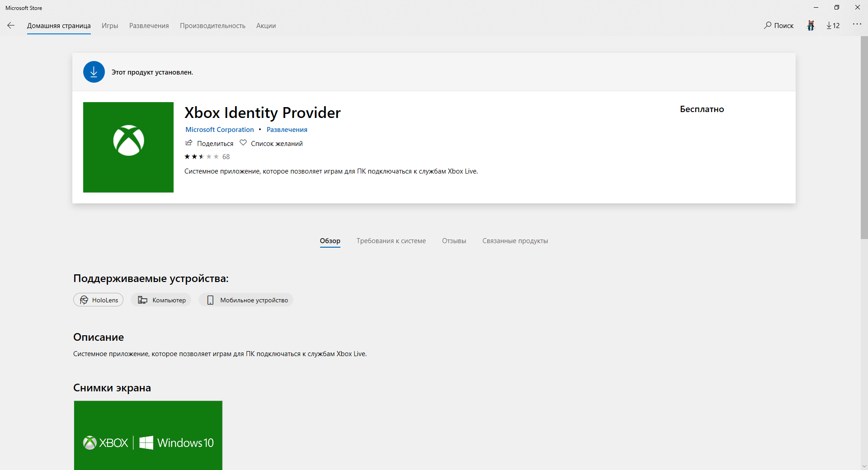The image size is (868, 470).
Task: Click Список желаний wishlist label
Action: 277,144
